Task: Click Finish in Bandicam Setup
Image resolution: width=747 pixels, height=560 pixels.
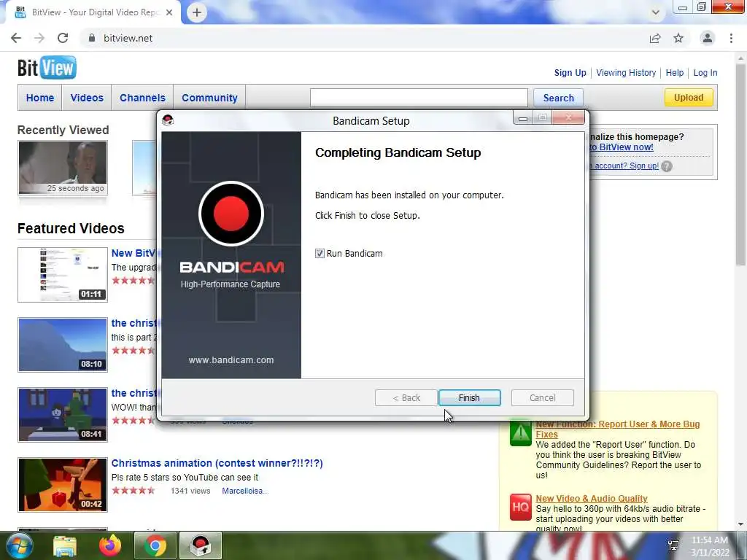Action: tap(469, 397)
